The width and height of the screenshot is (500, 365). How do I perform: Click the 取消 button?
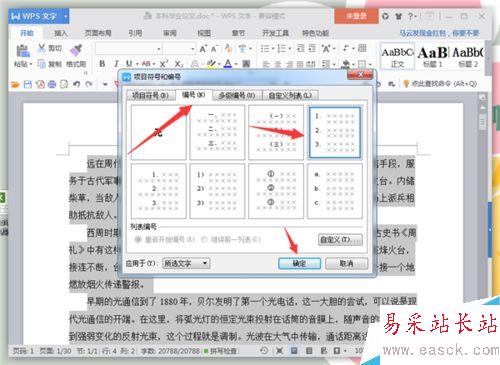[346, 263]
